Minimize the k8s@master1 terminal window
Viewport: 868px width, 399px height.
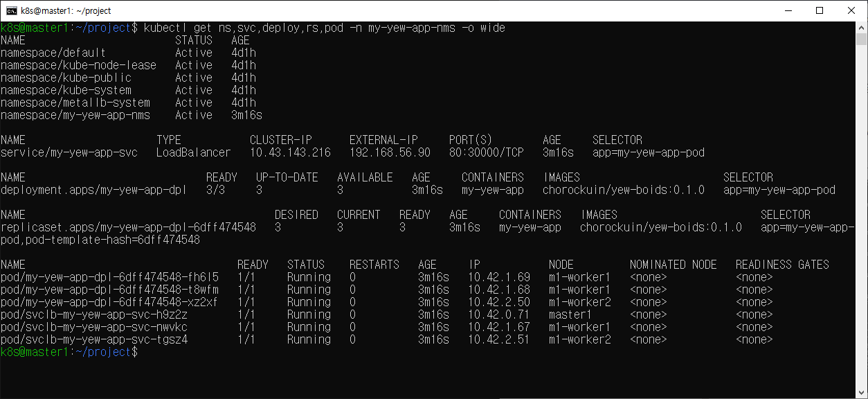pyautogui.click(x=787, y=10)
